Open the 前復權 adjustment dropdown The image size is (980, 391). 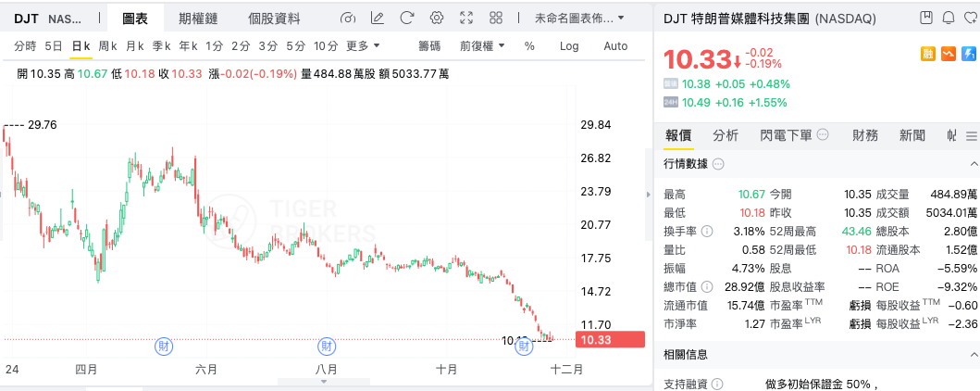482,45
